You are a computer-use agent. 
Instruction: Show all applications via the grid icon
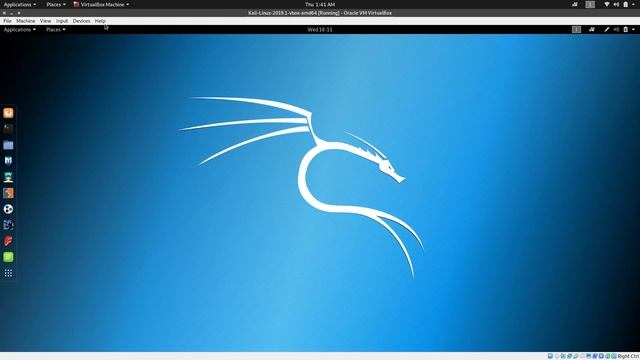[x=8, y=273]
